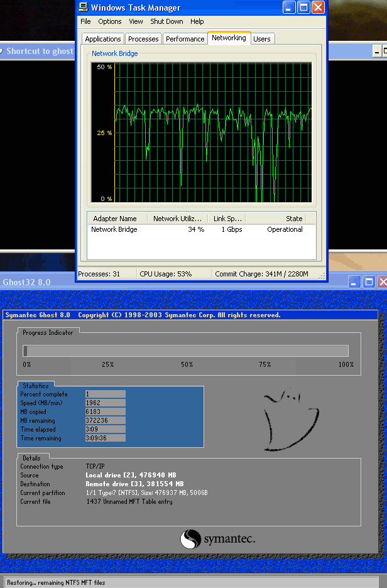
Task: Click the Speed value 1962
Action: tap(106, 403)
